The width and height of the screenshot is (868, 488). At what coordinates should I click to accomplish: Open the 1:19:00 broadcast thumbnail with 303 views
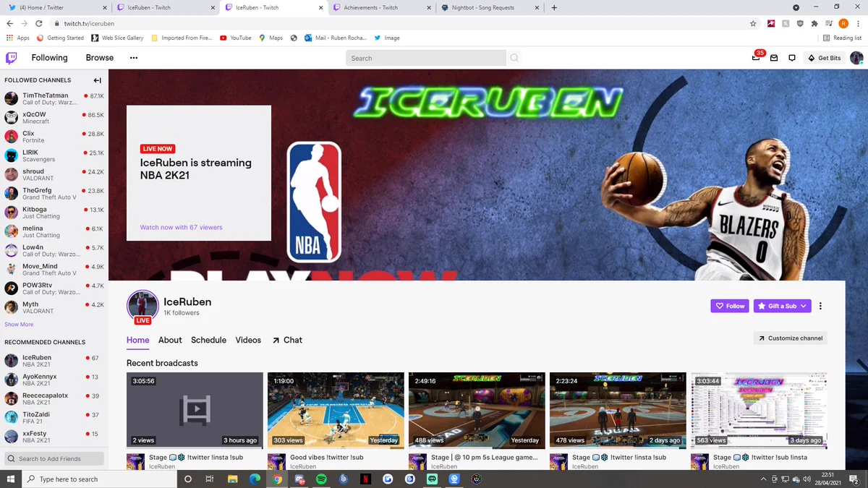336,410
